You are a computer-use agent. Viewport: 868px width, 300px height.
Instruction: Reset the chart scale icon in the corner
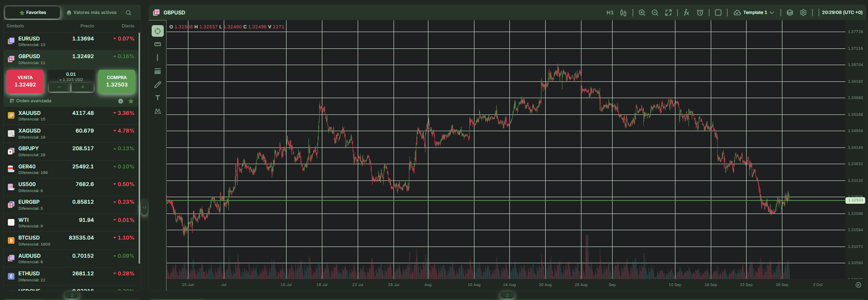[858, 285]
